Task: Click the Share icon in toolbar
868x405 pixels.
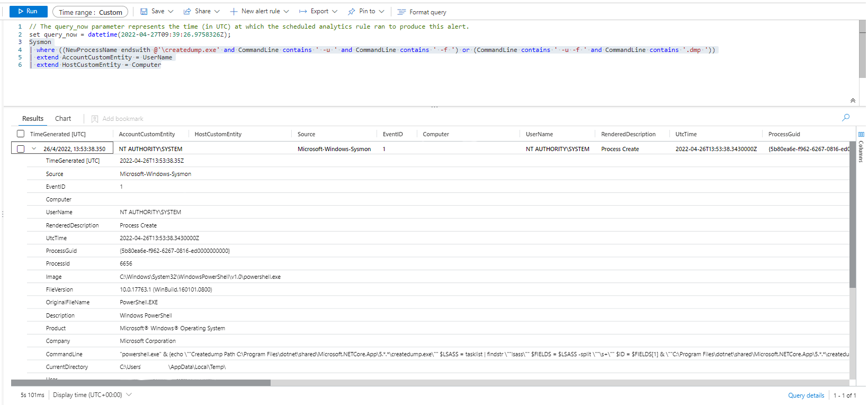Action: [x=187, y=12]
